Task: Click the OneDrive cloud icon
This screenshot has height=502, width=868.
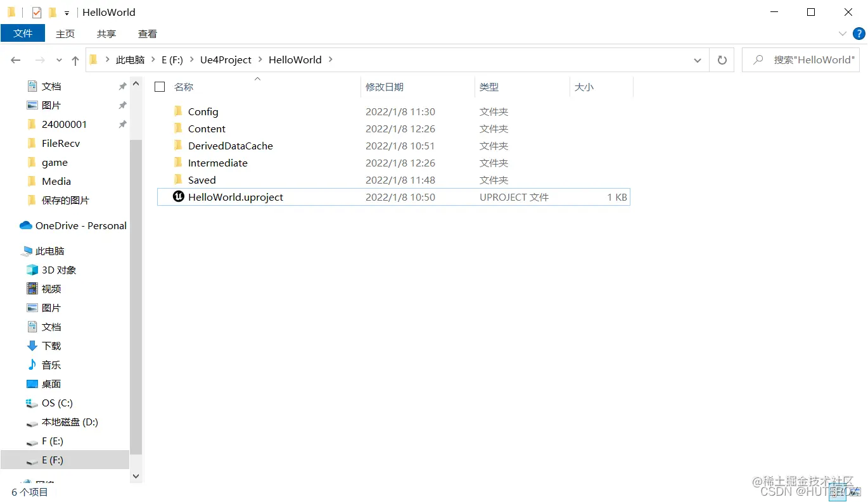Action: [x=26, y=225]
